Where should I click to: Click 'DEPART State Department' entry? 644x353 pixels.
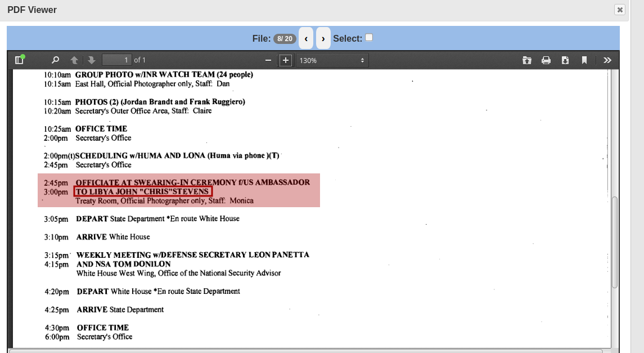pyautogui.click(x=157, y=218)
